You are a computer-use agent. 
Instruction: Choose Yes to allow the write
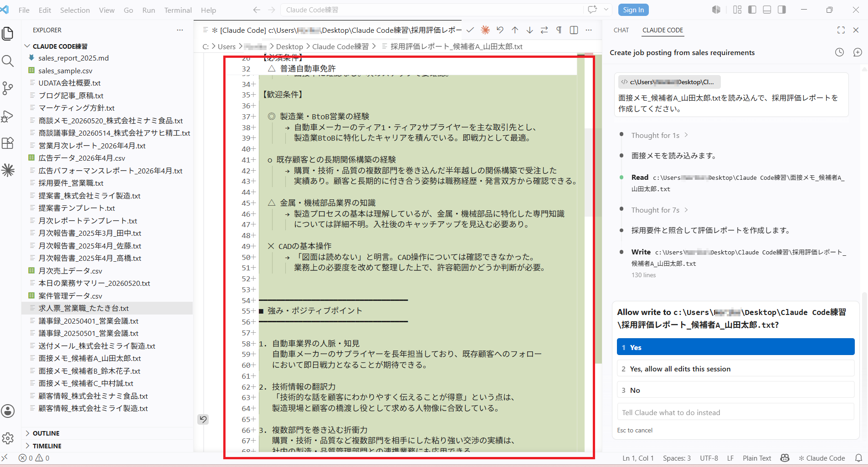pyautogui.click(x=735, y=347)
